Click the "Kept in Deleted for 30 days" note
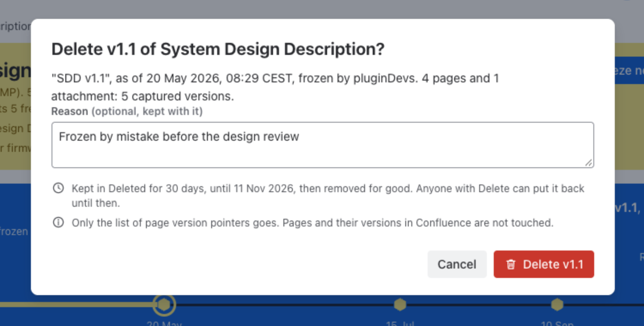Viewport: 644px width, 326px height. [x=328, y=196]
